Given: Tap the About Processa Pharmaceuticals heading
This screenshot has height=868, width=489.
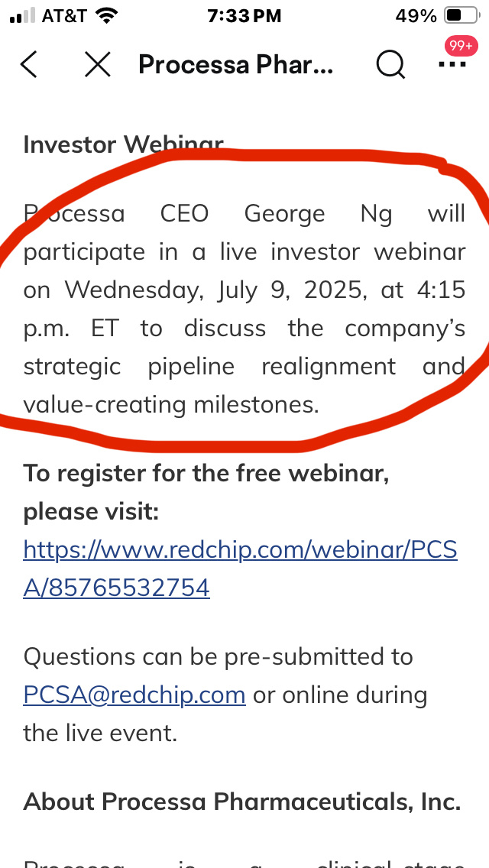Looking at the screenshot, I should click(242, 802).
